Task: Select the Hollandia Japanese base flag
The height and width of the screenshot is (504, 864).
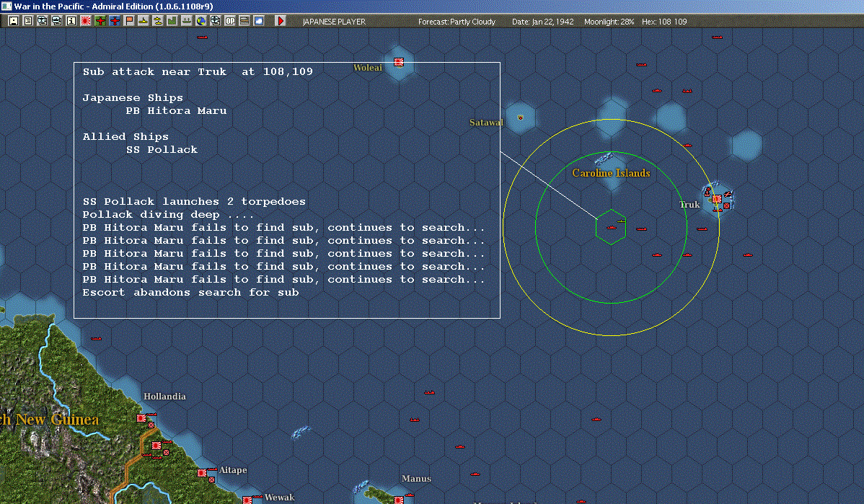Action: click(x=141, y=419)
